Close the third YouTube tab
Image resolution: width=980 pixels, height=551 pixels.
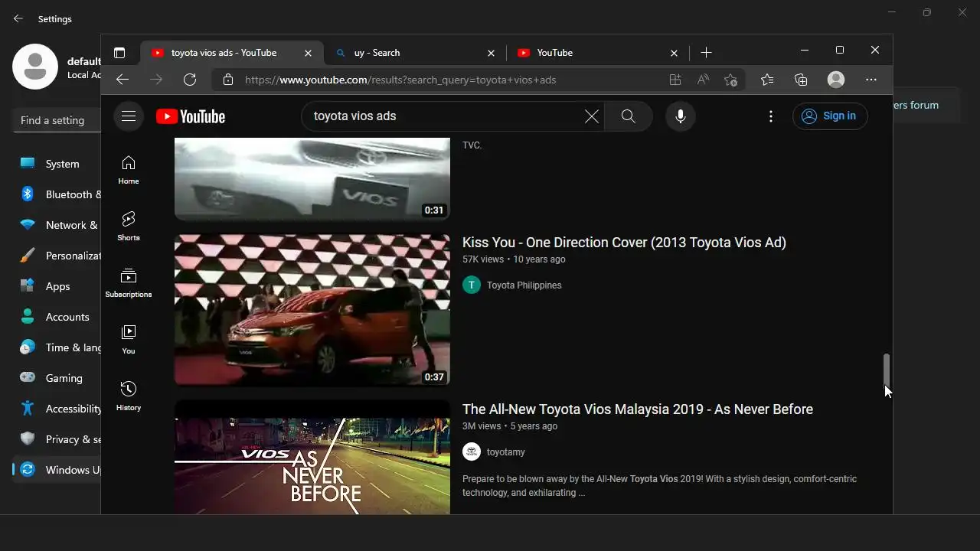[x=674, y=53]
